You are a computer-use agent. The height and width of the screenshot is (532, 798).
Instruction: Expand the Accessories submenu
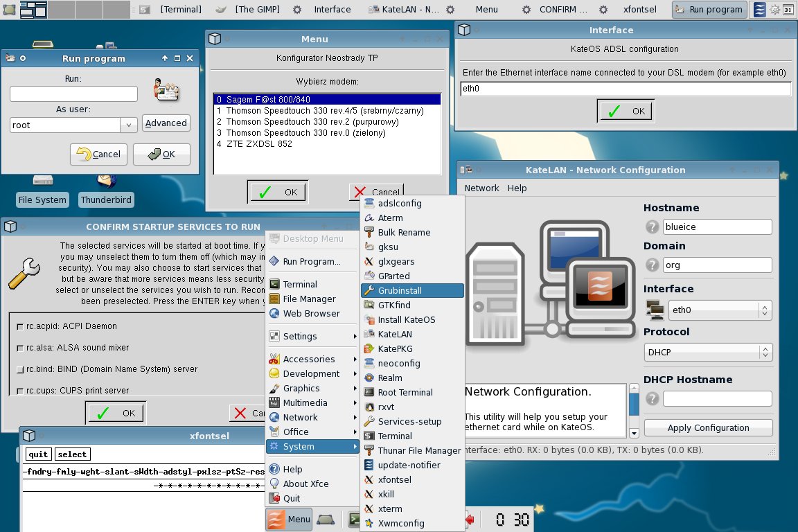click(x=312, y=360)
